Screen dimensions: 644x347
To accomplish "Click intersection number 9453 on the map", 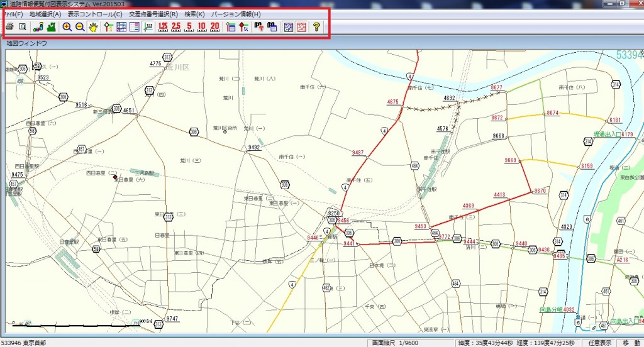I will pos(420,226).
